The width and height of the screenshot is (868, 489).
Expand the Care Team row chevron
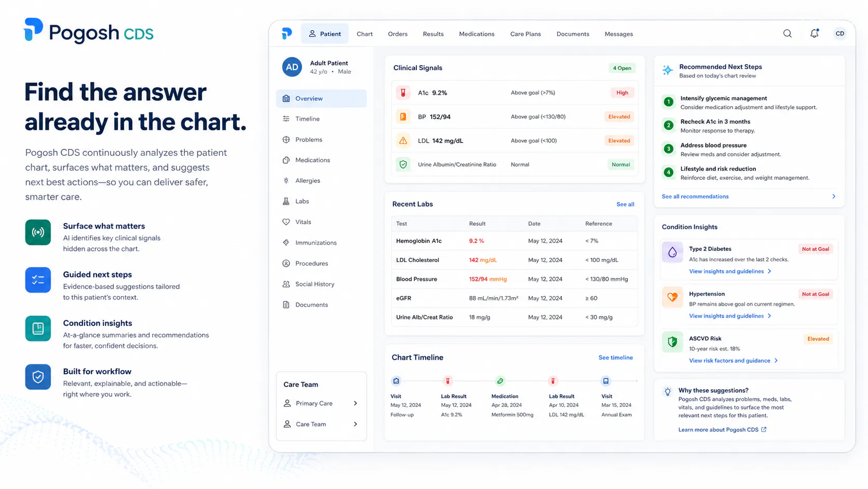pos(356,424)
